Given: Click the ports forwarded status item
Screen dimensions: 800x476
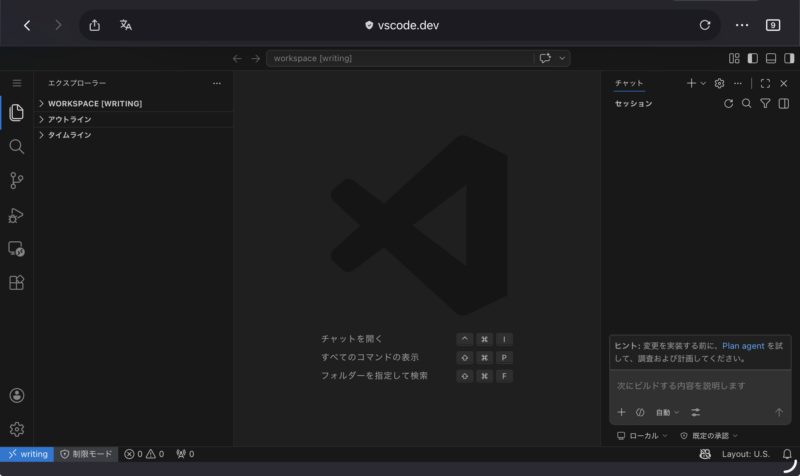Looking at the screenshot, I should click(x=185, y=454).
